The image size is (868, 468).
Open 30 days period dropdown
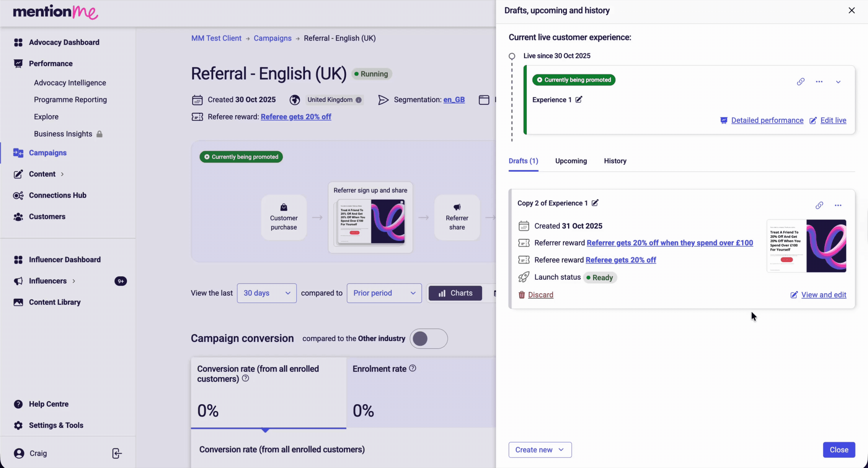[x=267, y=293]
